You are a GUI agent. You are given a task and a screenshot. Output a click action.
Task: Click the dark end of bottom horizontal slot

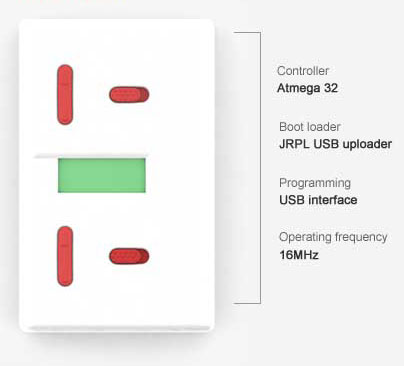click(x=144, y=256)
